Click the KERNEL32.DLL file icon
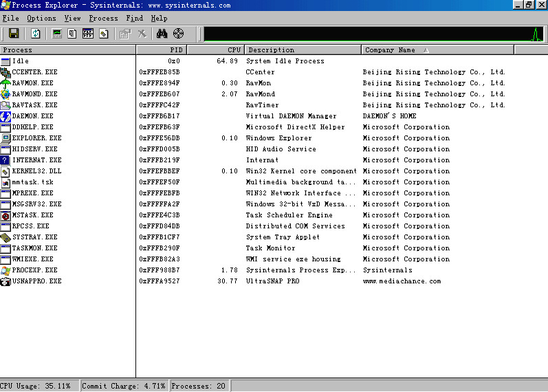548x392 pixels. point(6,171)
